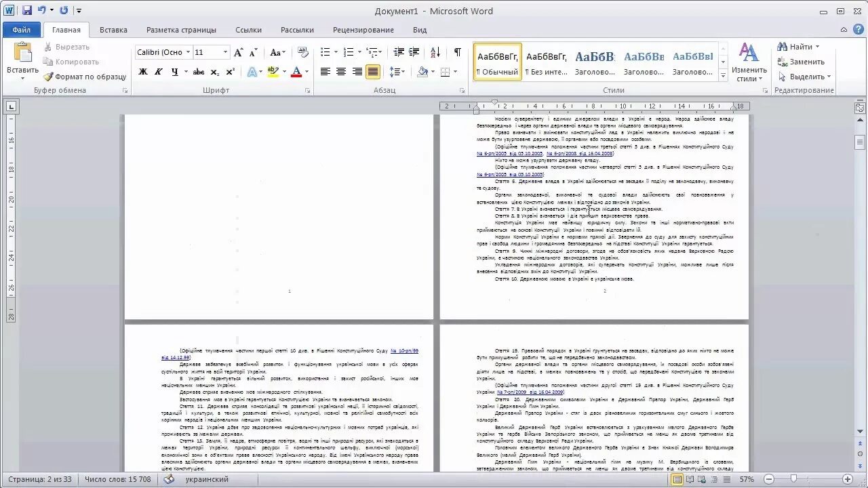The image size is (868, 488).
Task: Apply superscript formatting
Action: pyautogui.click(x=230, y=72)
